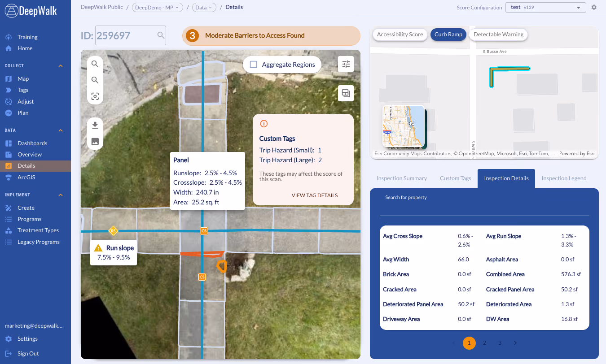Collapse the DATA section

61,130
